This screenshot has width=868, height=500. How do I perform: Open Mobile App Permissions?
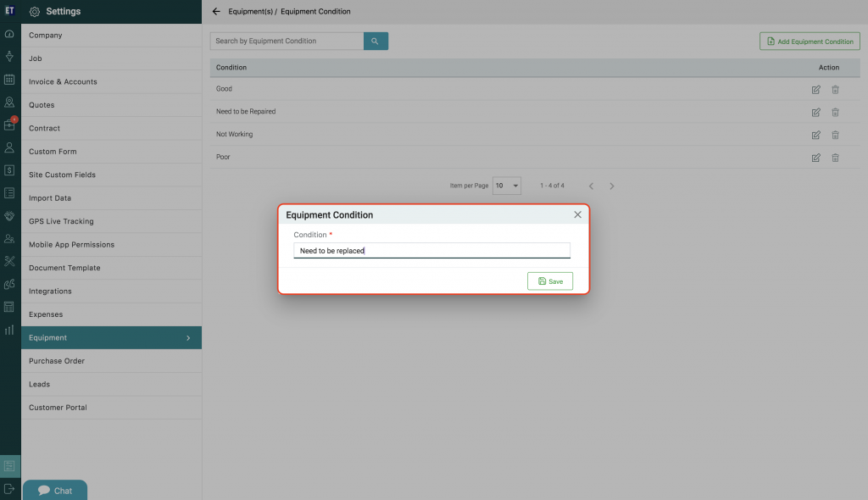111,244
